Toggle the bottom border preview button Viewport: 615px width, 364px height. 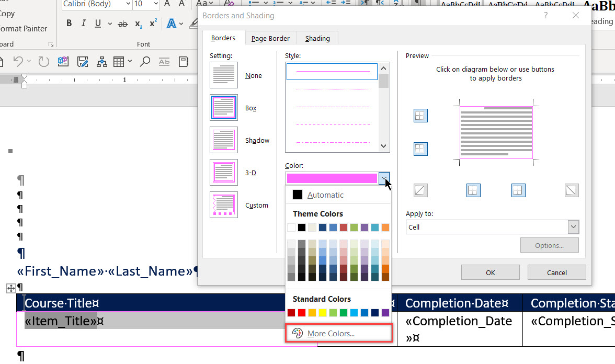(420, 149)
